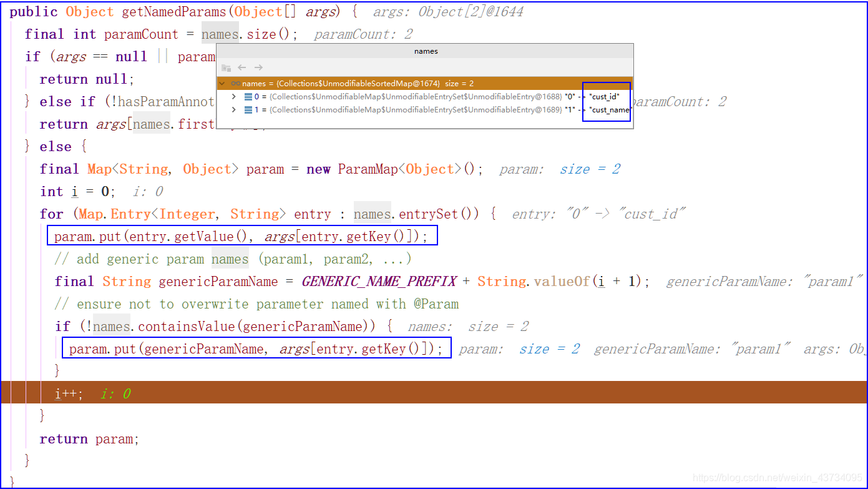
Task: Click the entry: "0" -> "cust_id" inline hint
Action: point(598,214)
